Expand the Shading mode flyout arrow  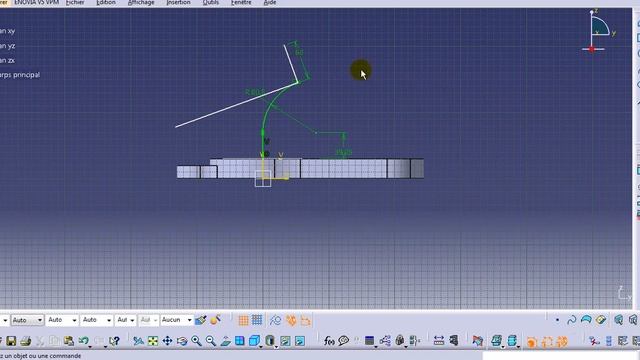coord(276,347)
